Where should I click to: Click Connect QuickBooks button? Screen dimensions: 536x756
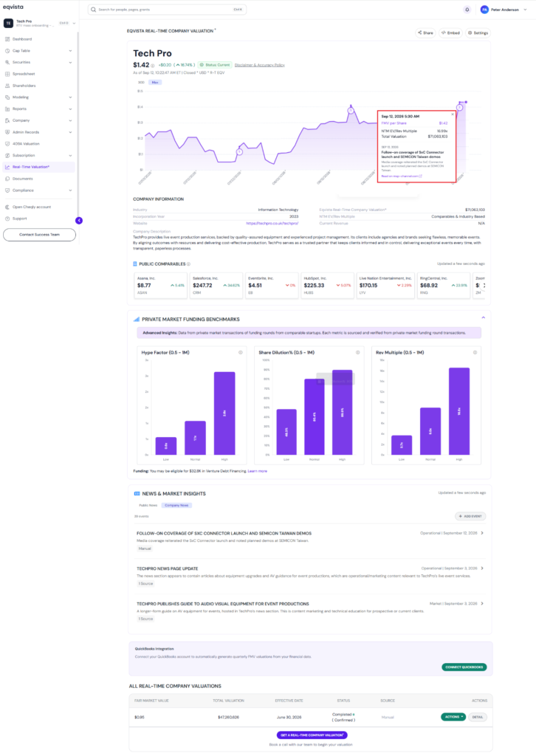[464, 667]
